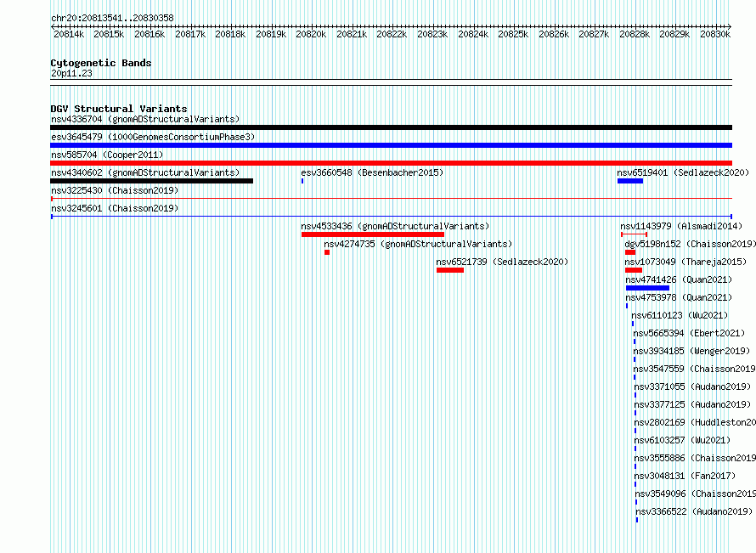Select the blue nsv6519401 variant bar
The image size is (756, 553).
(630, 181)
